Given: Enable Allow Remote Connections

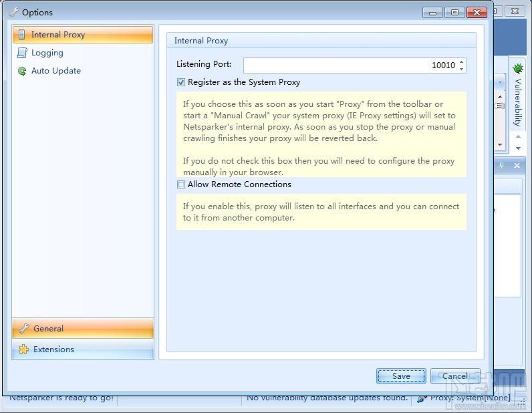Looking at the screenshot, I should [181, 184].
